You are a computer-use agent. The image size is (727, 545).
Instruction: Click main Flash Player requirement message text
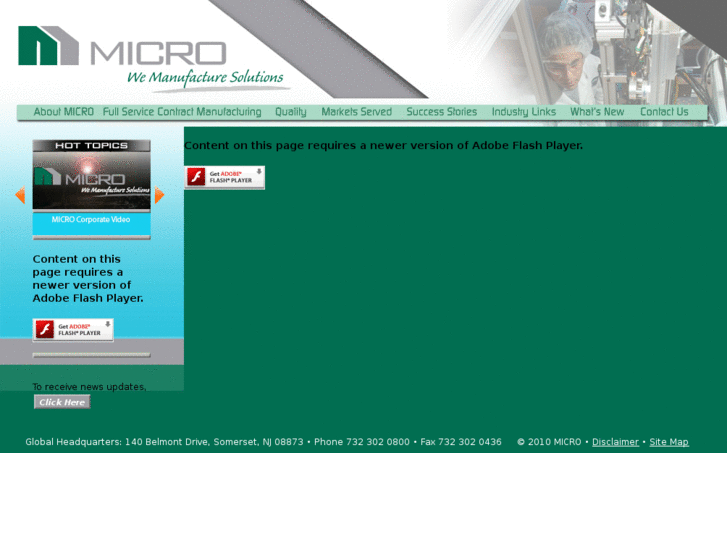click(383, 146)
